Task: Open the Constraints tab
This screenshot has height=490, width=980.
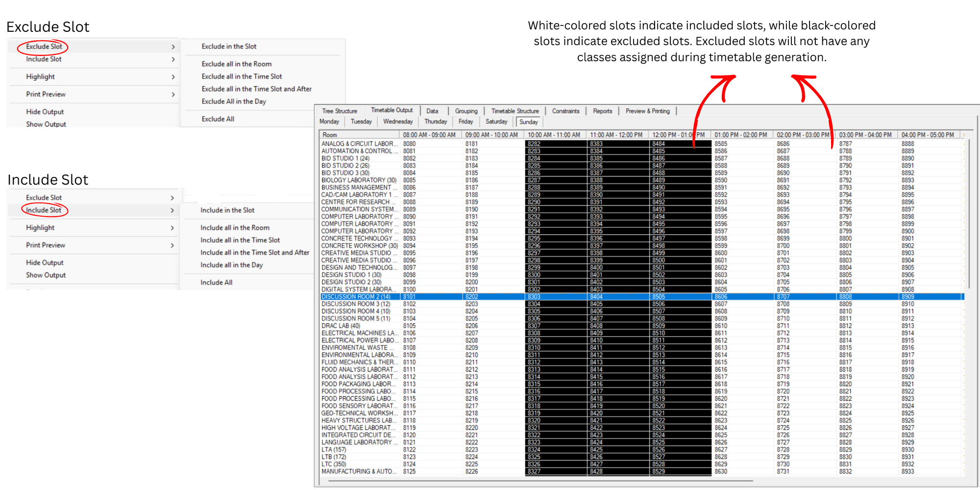Action: [x=565, y=111]
